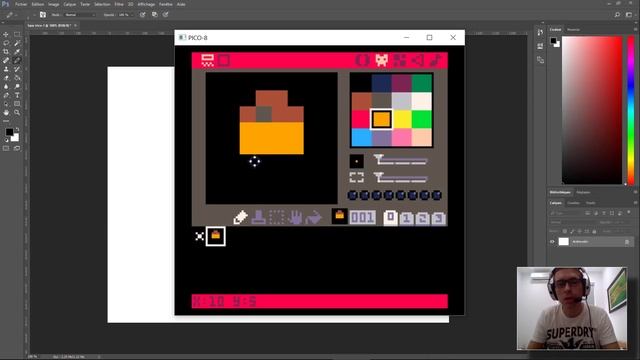The height and width of the screenshot is (360, 640).
Task: Open the Filtre menu
Action: (x=119, y=4)
